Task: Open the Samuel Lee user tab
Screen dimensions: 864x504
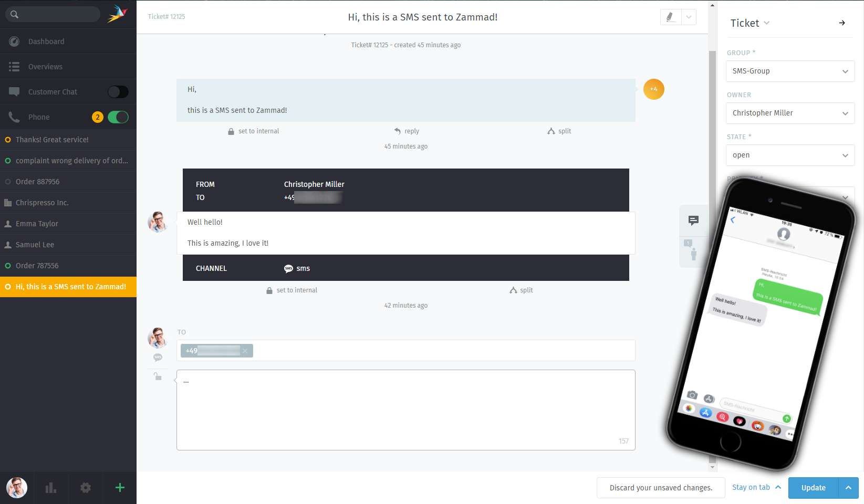Action: coord(68,245)
